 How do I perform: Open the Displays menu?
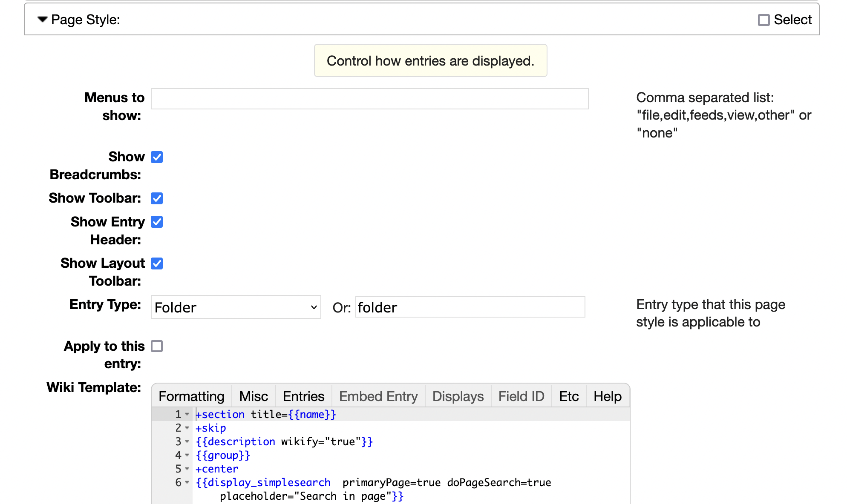[458, 396]
